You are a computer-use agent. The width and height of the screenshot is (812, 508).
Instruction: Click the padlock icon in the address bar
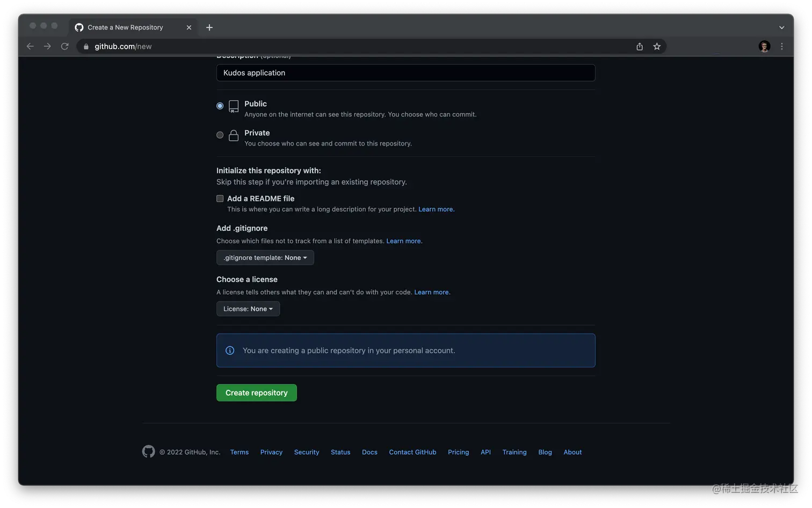tap(85, 46)
